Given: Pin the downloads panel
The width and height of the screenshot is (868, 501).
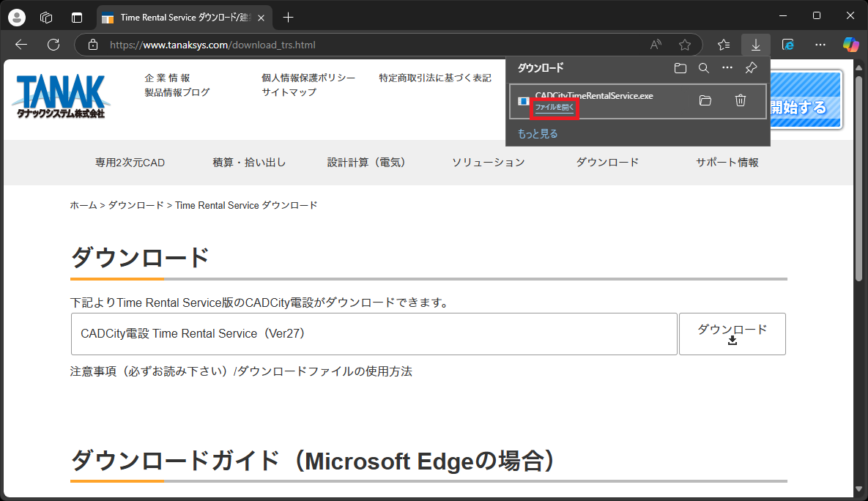Looking at the screenshot, I should click(750, 68).
